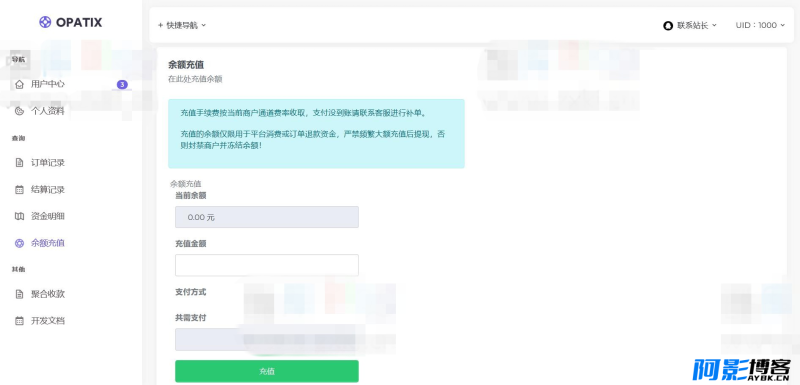The width and height of the screenshot is (800, 385).
Task: Click the notice line starting 充值手续费按当前商户
Action: point(303,113)
